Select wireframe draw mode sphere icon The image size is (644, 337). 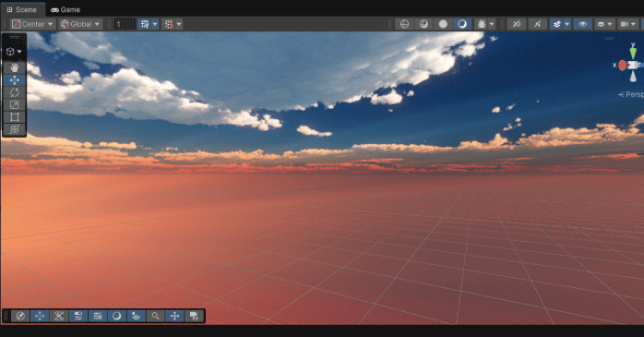[x=404, y=24]
